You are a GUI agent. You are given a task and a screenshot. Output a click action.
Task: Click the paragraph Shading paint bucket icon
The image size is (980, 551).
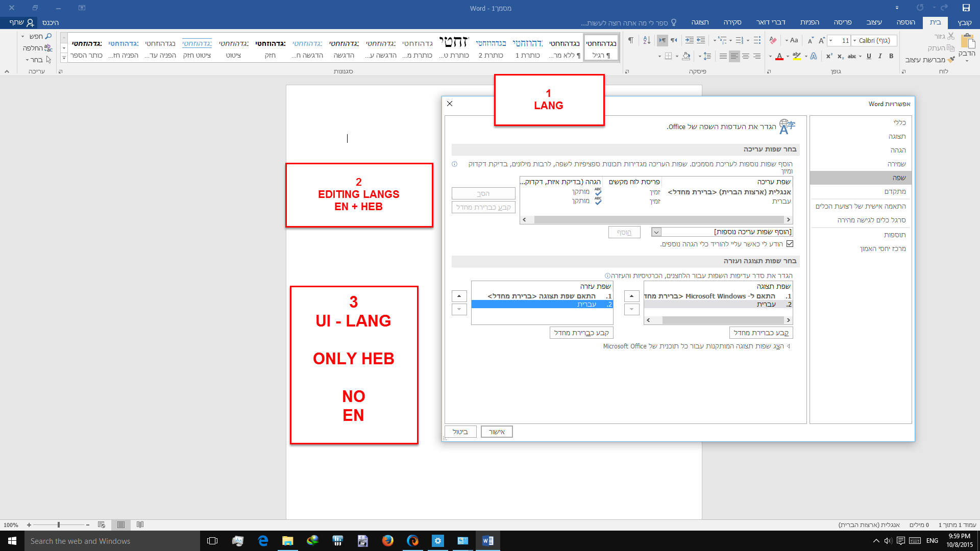coord(686,56)
